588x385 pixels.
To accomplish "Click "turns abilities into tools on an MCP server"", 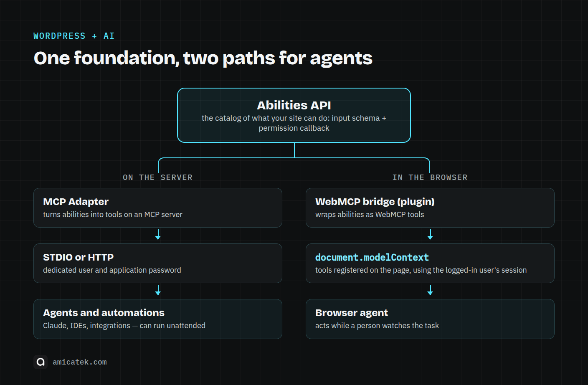I will [113, 215].
